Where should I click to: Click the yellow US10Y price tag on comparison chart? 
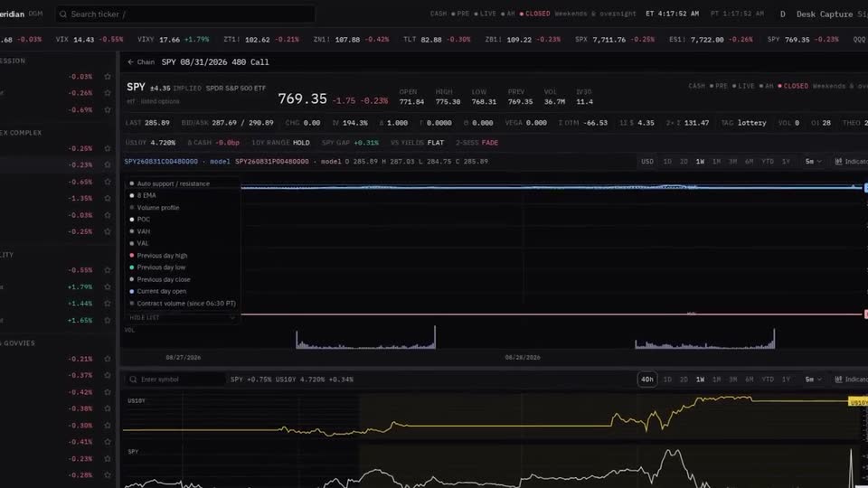[858, 401]
